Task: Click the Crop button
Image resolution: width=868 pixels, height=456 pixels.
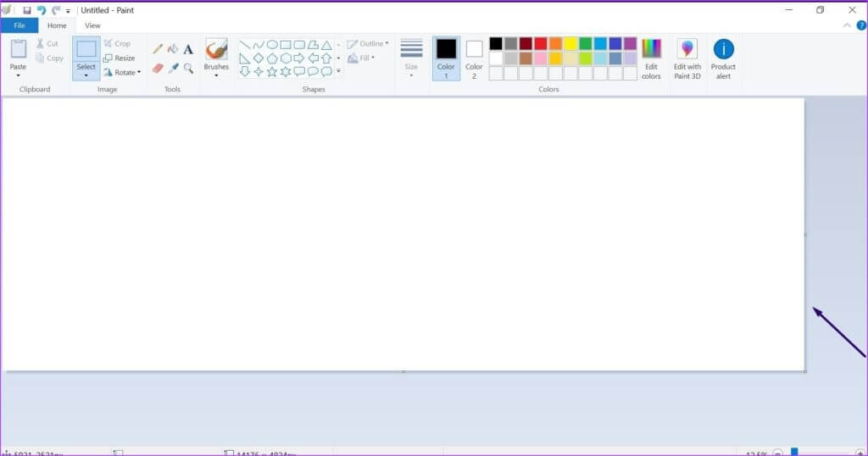Action: click(117, 43)
